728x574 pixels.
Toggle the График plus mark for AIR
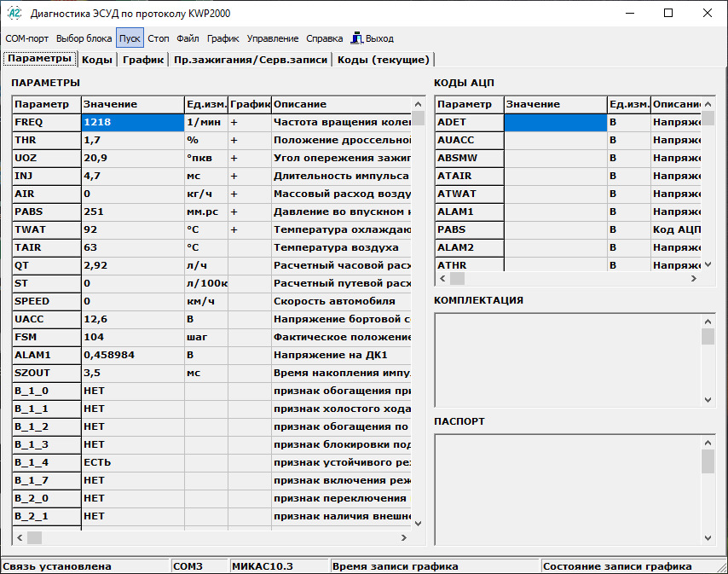pyautogui.click(x=234, y=194)
